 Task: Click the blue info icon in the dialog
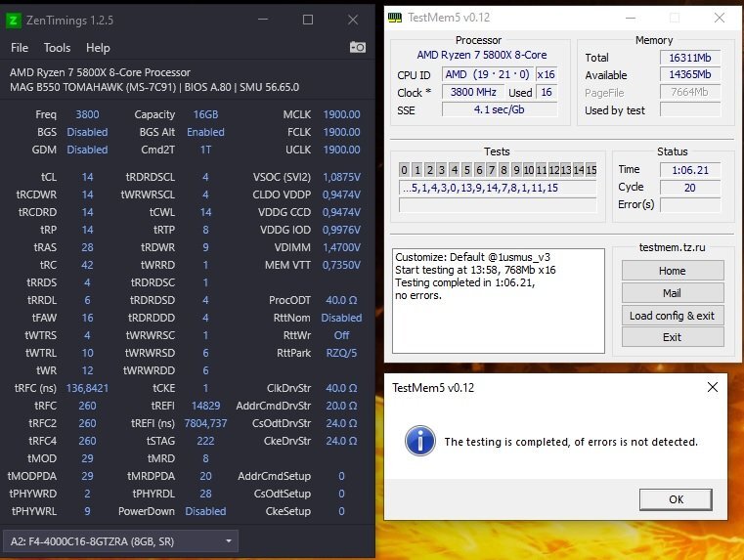click(420, 441)
